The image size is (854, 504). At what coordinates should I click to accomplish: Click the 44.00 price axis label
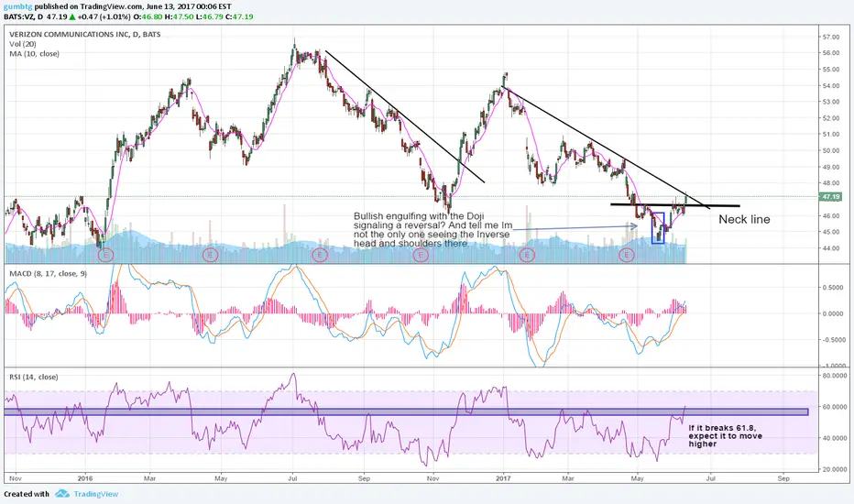coord(830,248)
